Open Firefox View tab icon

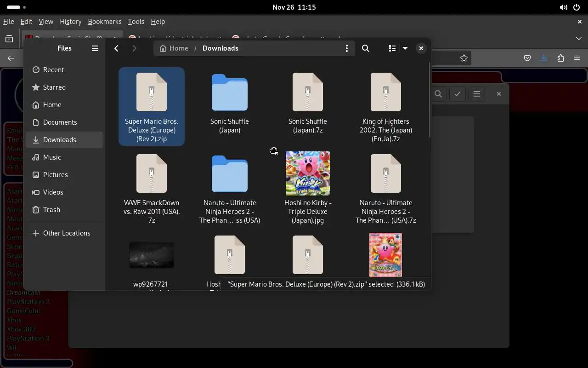coord(9,39)
